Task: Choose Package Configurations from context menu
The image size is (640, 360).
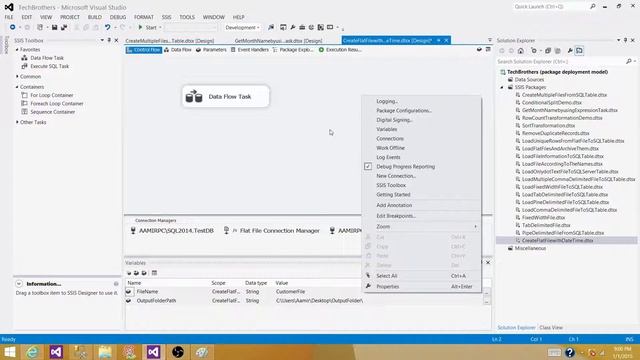Action: (x=404, y=111)
